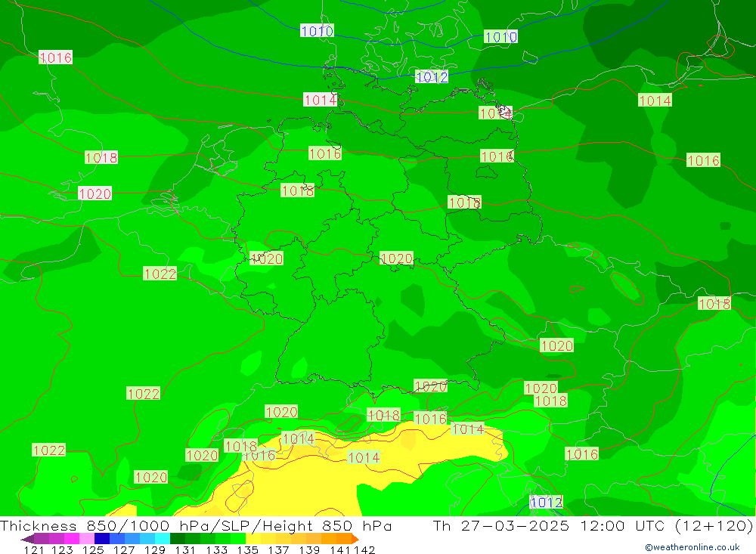
Task: Click legend value 142
Action: 364,549
